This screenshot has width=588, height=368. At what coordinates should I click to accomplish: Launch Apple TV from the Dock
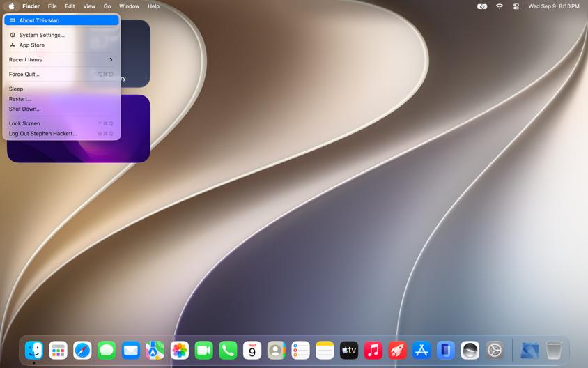(349, 351)
